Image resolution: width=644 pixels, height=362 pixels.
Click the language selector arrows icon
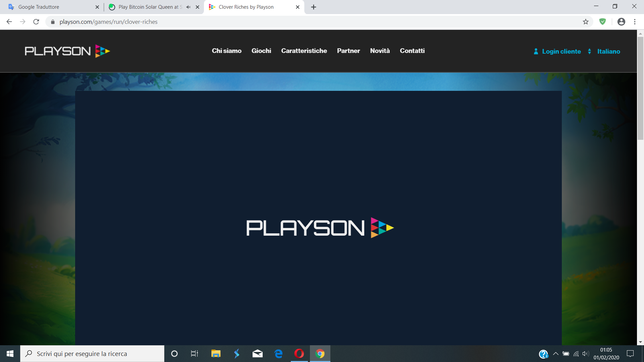coord(589,51)
